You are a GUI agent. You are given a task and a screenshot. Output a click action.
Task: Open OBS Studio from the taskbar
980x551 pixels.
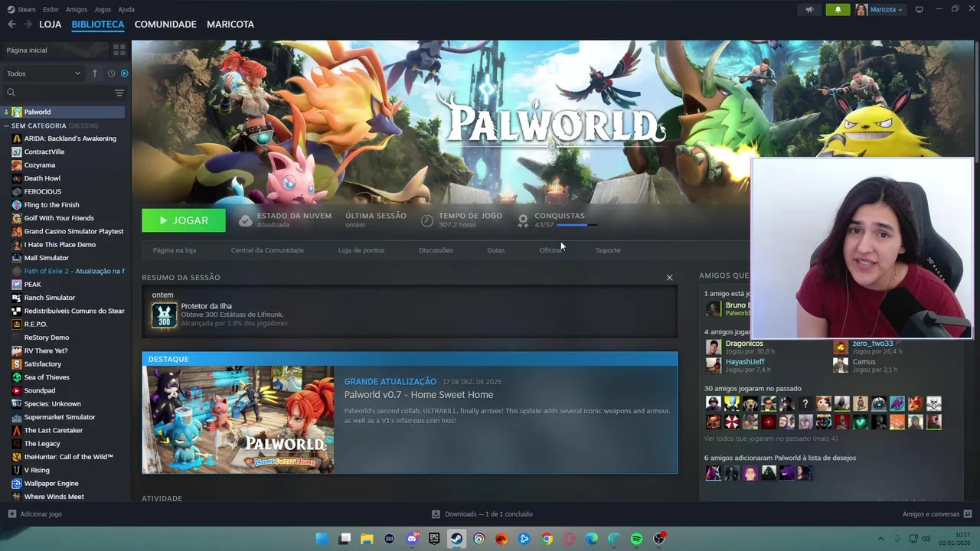658,539
